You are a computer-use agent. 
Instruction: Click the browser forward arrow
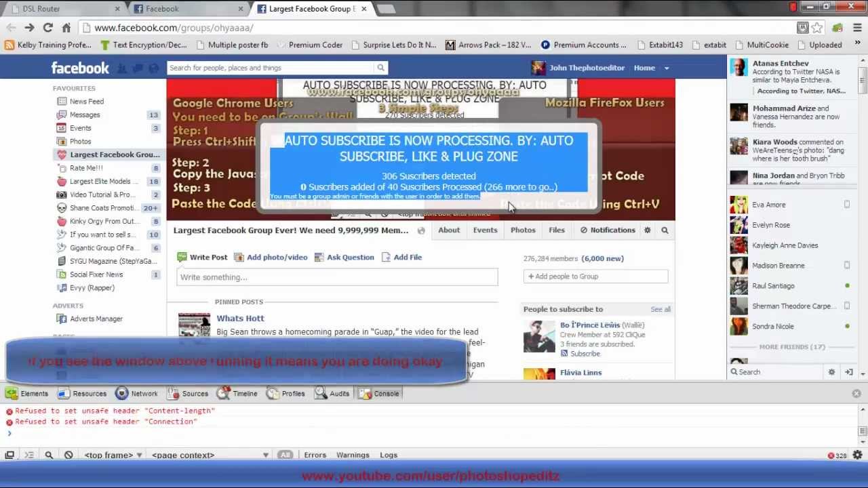[29, 28]
